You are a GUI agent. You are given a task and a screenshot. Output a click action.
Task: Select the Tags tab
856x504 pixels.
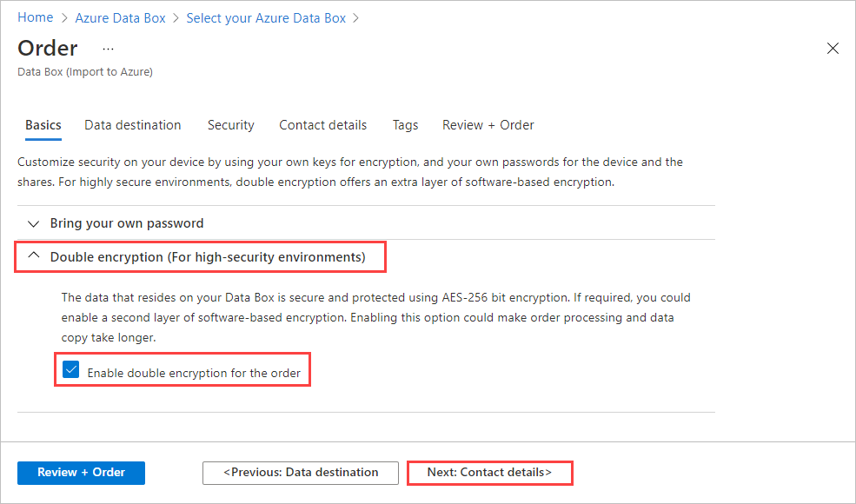(x=405, y=124)
